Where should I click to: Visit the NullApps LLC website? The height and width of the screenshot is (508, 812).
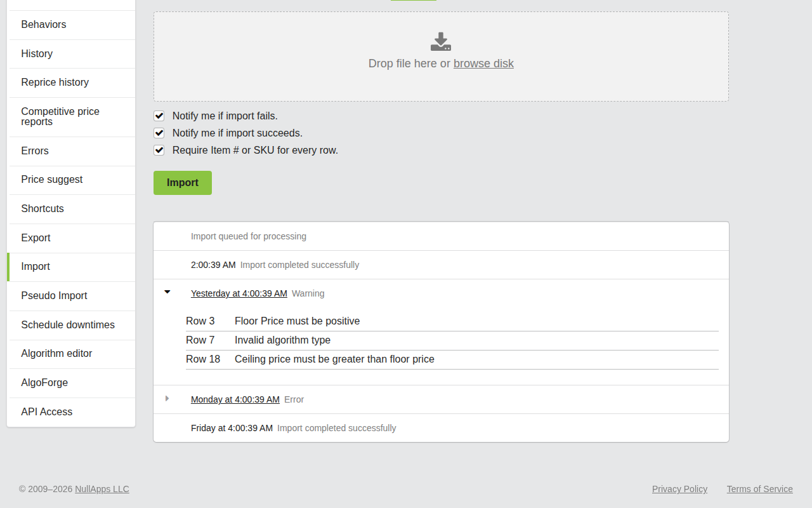pos(101,489)
